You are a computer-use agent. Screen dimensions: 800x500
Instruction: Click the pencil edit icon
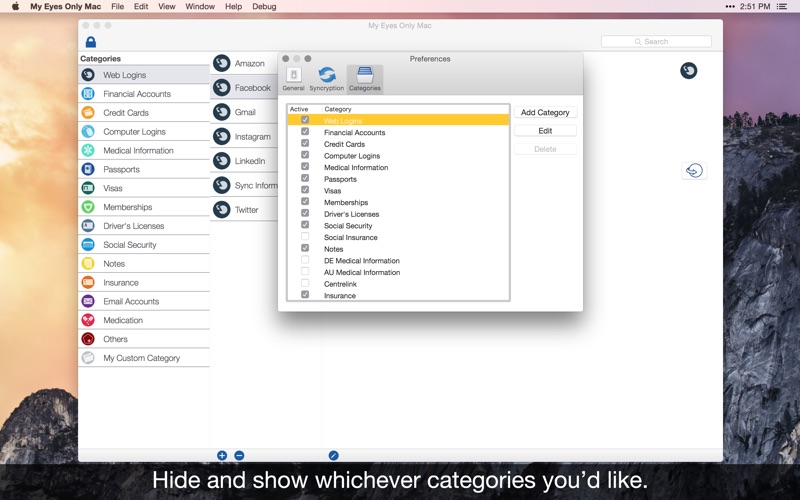(x=333, y=456)
